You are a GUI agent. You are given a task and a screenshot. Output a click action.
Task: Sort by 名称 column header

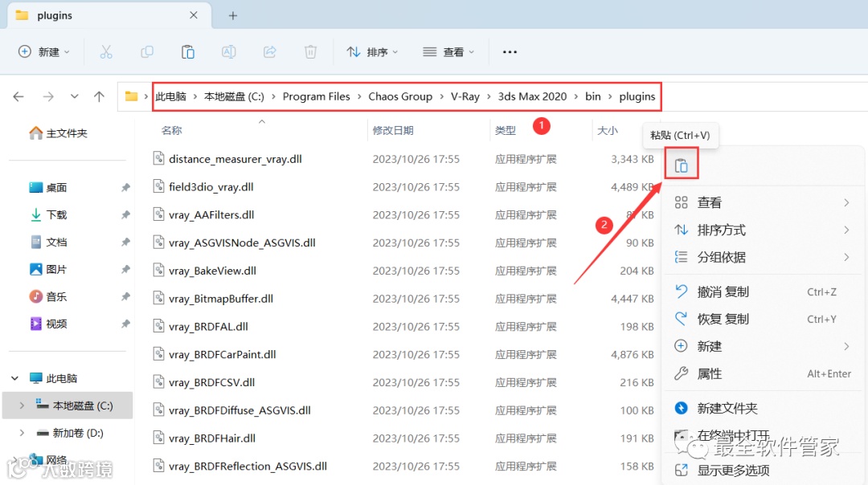point(172,131)
